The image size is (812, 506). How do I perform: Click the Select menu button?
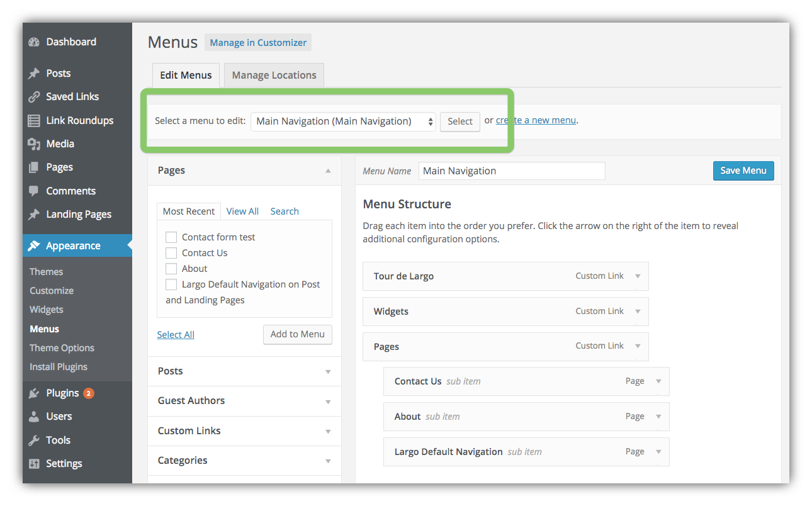[460, 121]
